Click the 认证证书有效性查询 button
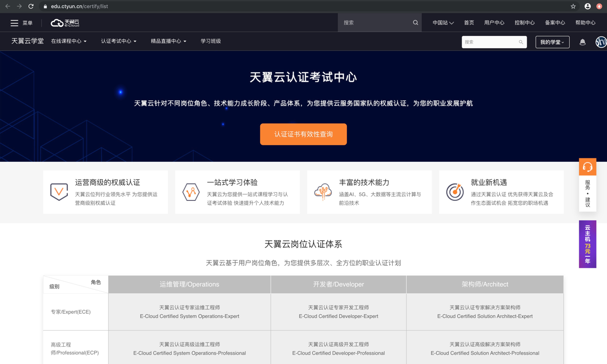Image resolution: width=607 pixels, height=364 pixels. click(303, 134)
